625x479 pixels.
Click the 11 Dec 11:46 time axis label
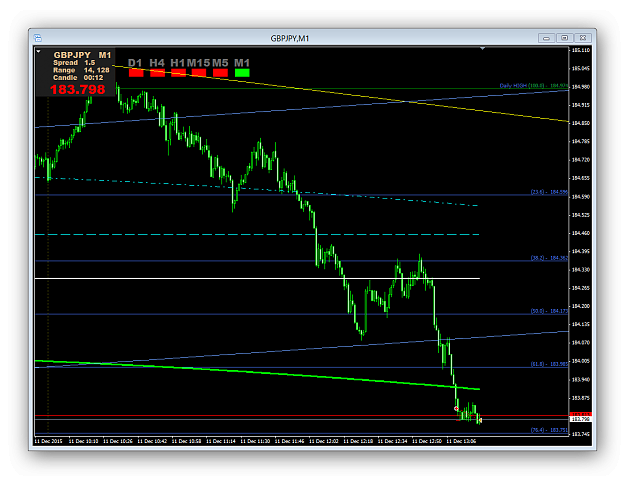[290, 441]
